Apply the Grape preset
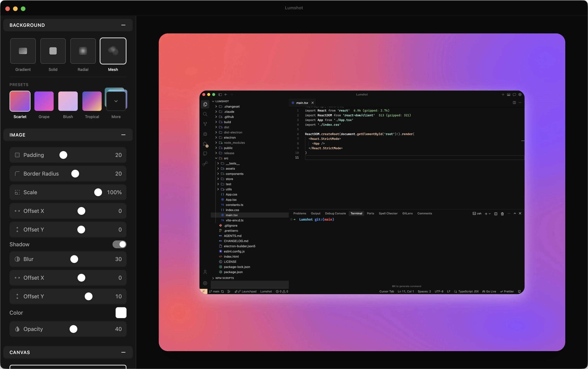This screenshot has height=369, width=588. pyautogui.click(x=44, y=101)
